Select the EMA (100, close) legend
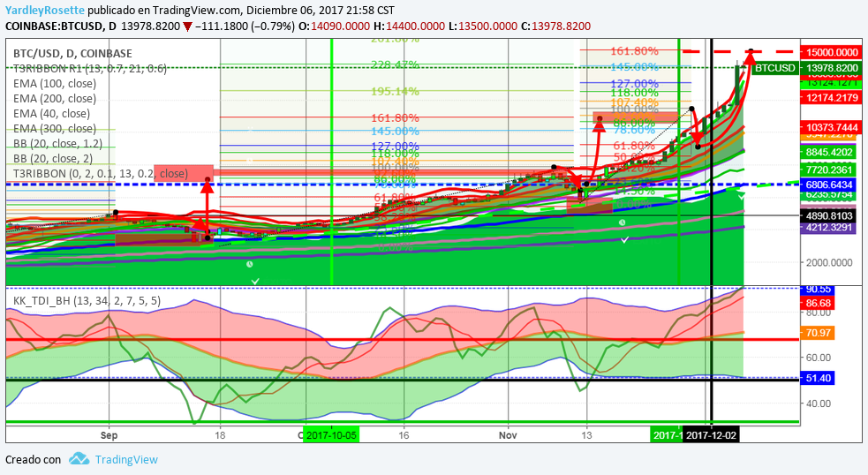Viewport: 868px width, 475px height. coord(54,84)
